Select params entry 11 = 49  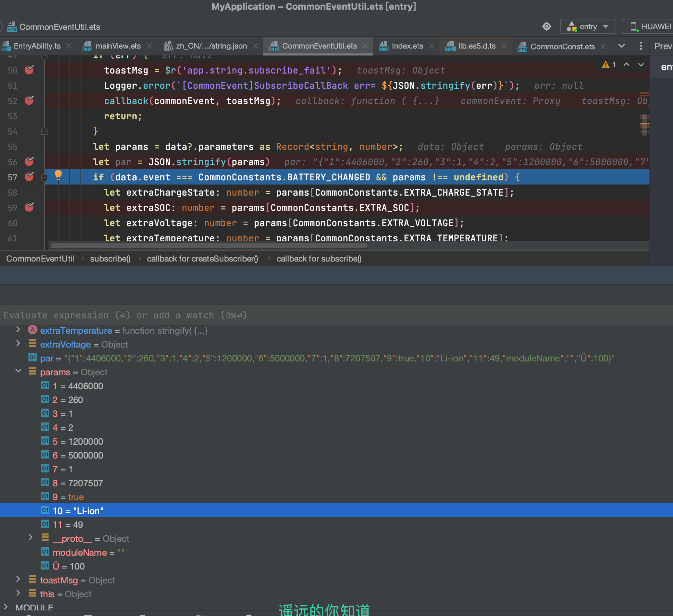tap(336, 525)
